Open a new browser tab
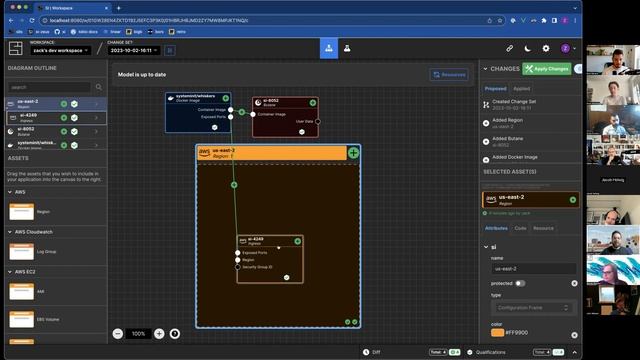Image resolution: width=640 pixels, height=360 pixels. coord(119,8)
